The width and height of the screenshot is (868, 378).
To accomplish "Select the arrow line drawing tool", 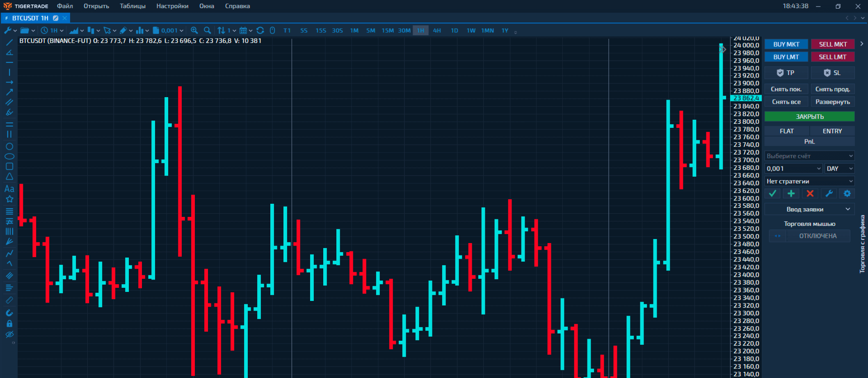I will (x=9, y=92).
